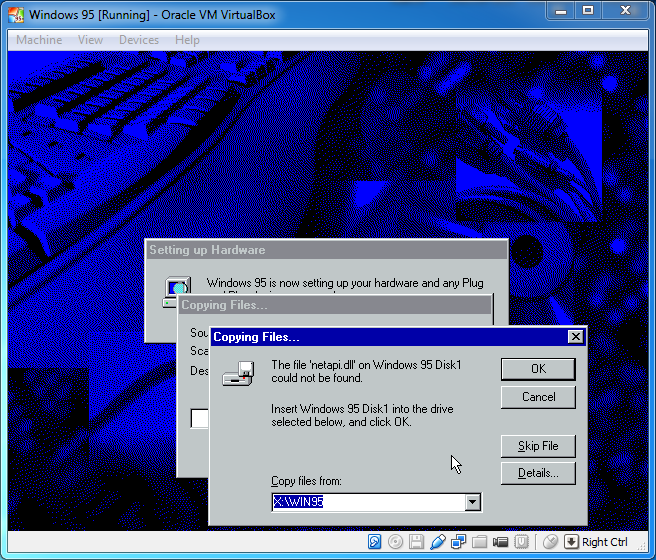Open the Help menu

(x=187, y=40)
